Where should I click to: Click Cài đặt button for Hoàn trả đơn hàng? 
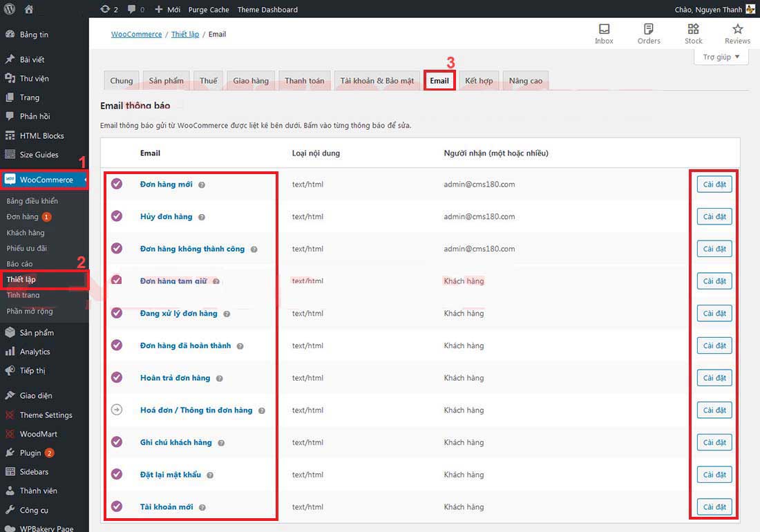(714, 378)
